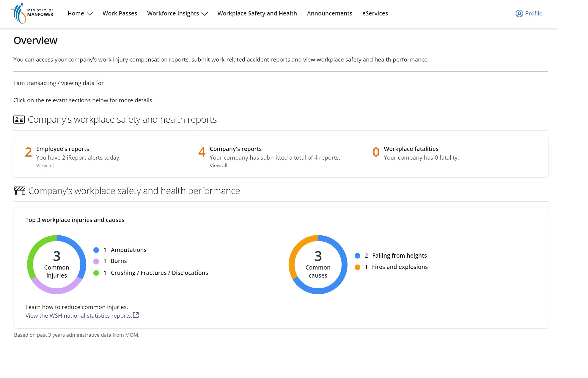Click the Workplace fatalities heading

point(411,149)
